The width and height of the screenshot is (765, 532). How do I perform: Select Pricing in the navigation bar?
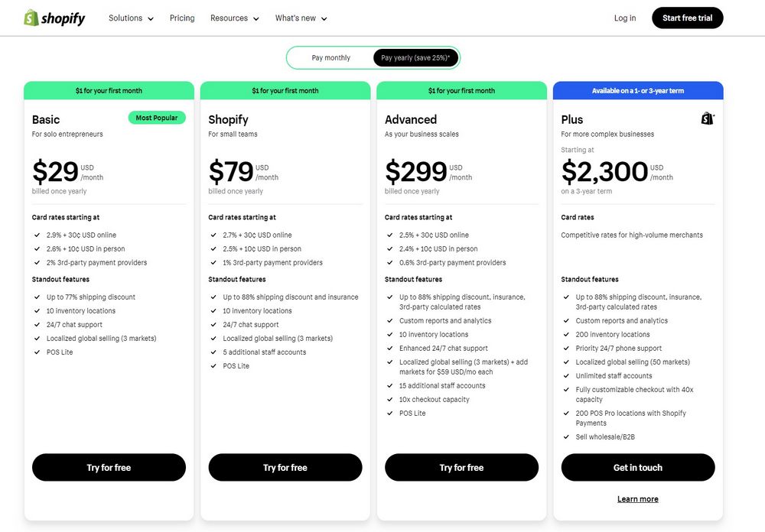point(182,18)
